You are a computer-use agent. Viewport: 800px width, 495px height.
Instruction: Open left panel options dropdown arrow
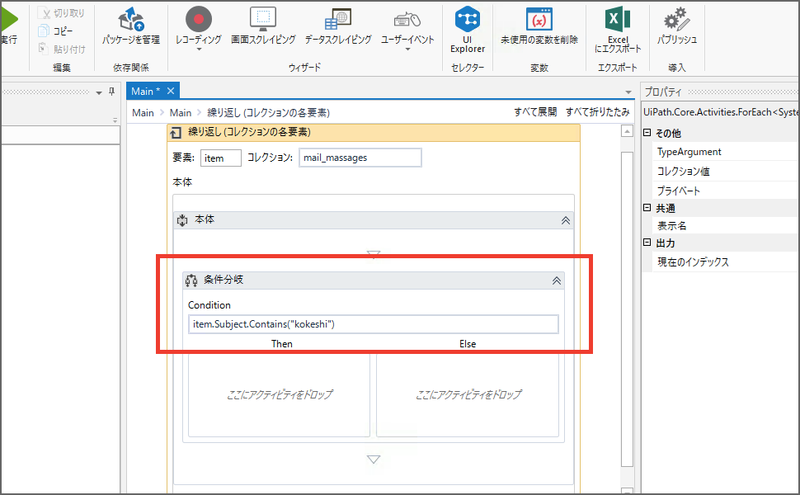point(99,93)
